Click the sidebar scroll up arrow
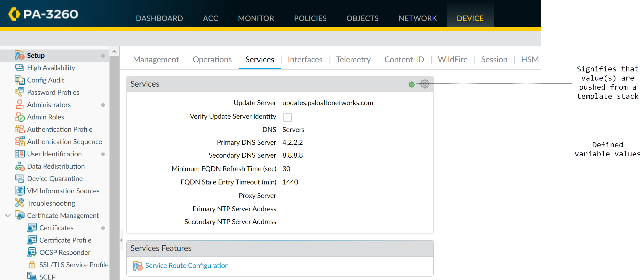This screenshot has height=280, width=644. [x=114, y=51]
